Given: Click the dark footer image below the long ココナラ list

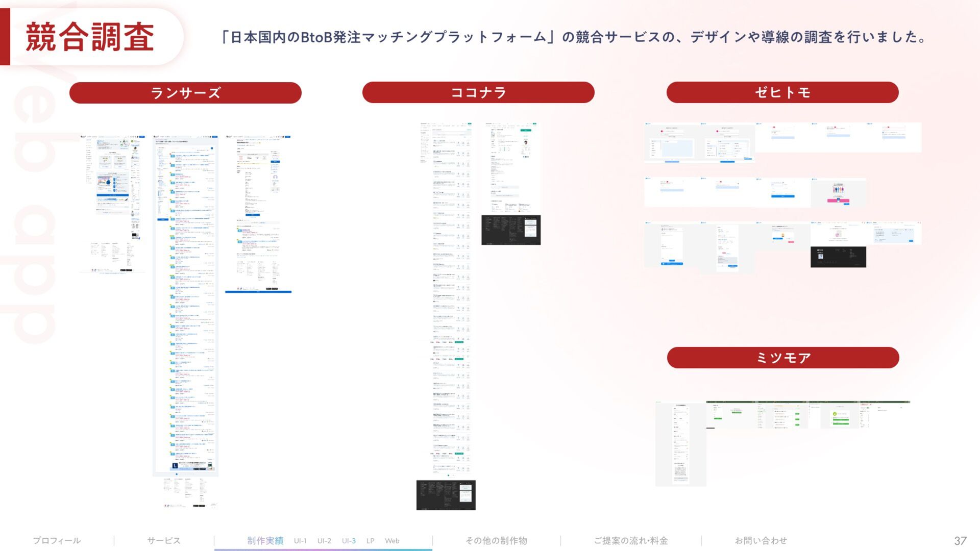Looking at the screenshot, I should (x=446, y=495).
